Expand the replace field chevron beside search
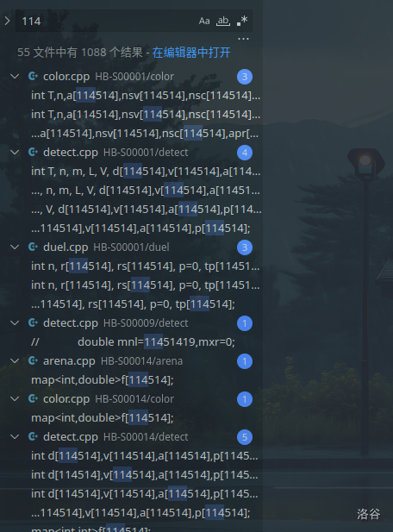 click(x=7, y=21)
